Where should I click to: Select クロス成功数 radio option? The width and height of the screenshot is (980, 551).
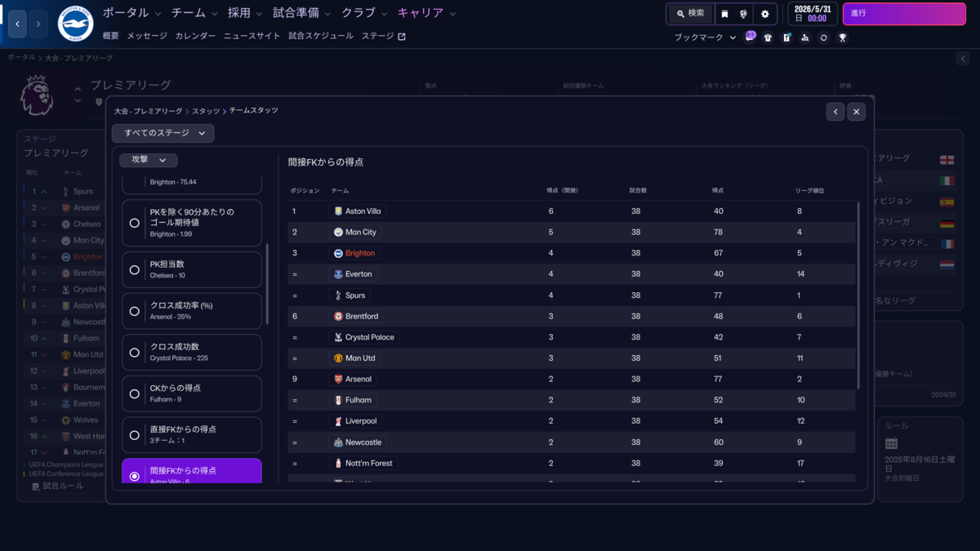tap(135, 353)
